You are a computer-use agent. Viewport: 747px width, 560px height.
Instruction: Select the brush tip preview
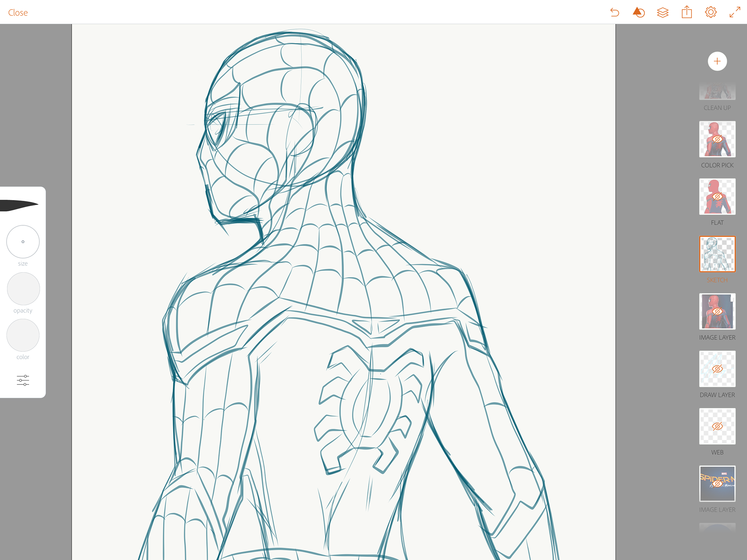19,205
